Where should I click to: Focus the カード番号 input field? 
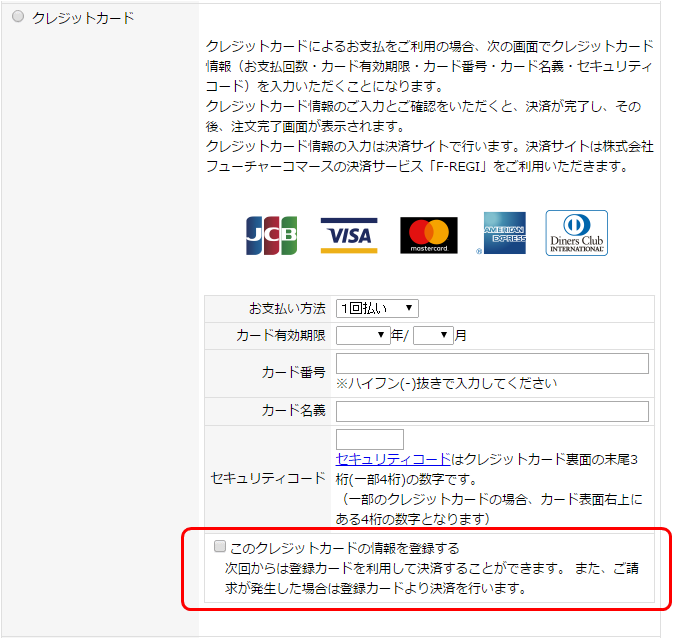click(492, 363)
